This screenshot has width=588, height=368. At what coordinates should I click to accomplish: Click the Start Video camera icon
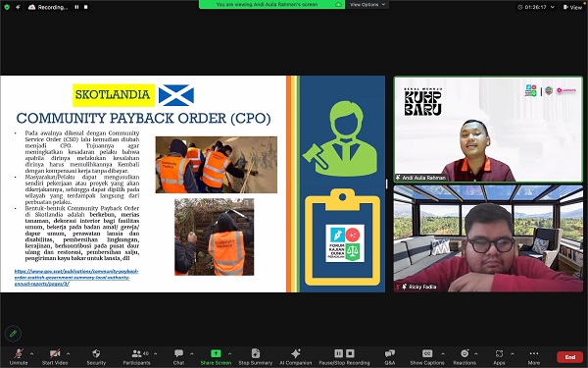[55, 353]
